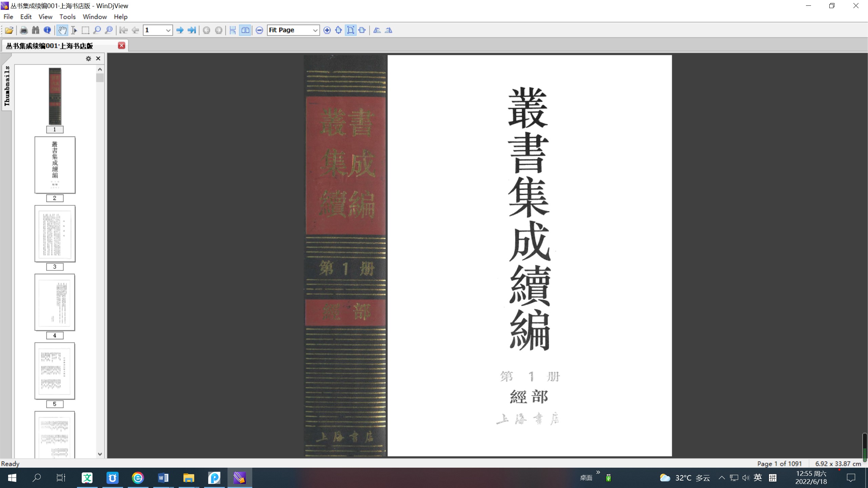Rotate the page left
Screen dimensions: 868x488
coord(377,30)
